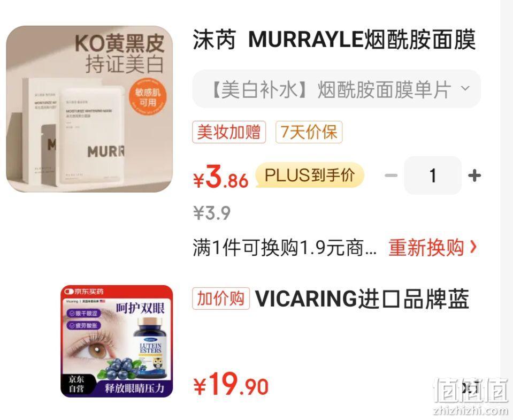Expand the 烟酰胺面膜单片 variant dropdown

pos(336,89)
